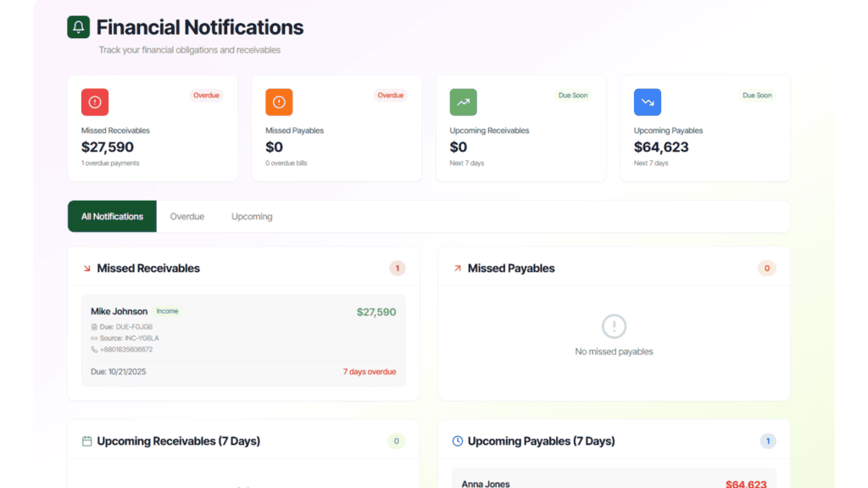Click the red Missed Receivables alert icon
This screenshot has width=868, height=488.
[95, 103]
